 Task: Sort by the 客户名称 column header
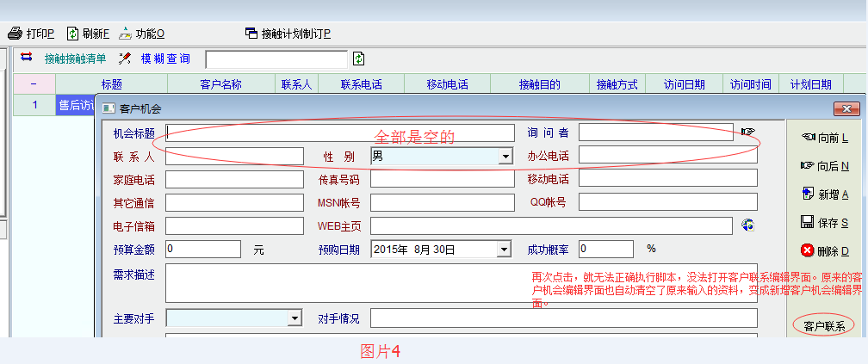(x=220, y=84)
